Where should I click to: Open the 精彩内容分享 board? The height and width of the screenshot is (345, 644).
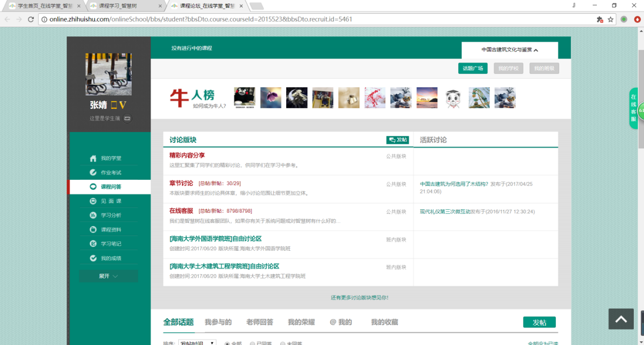click(187, 155)
